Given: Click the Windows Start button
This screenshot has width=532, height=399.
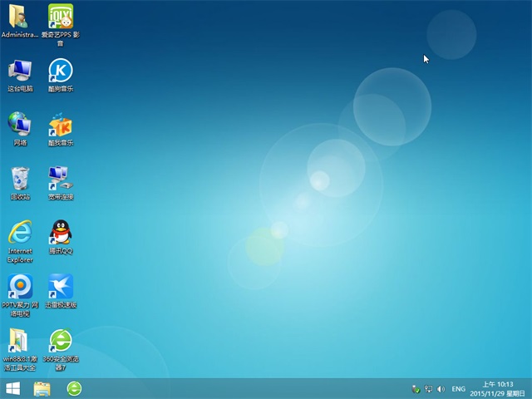Looking at the screenshot, I should point(13,388).
